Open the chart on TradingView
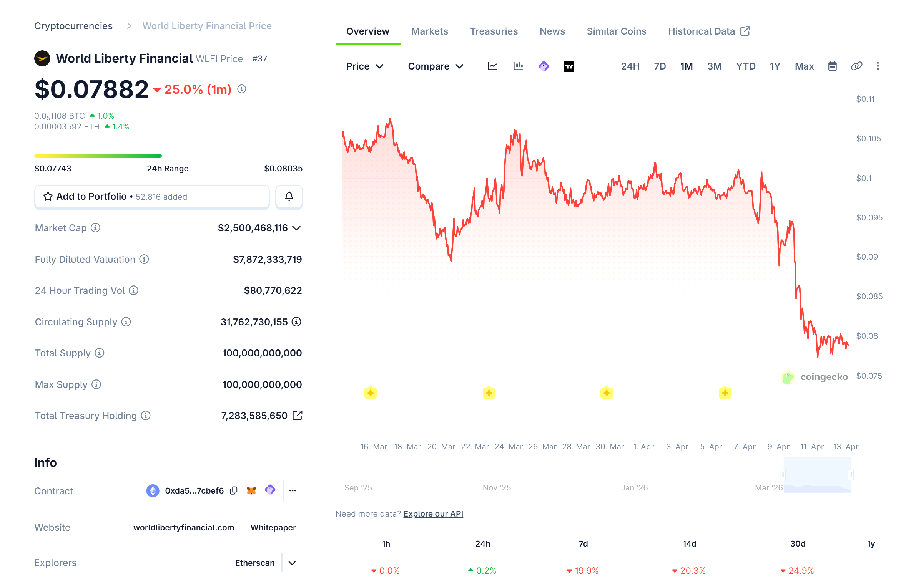 (x=569, y=66)
